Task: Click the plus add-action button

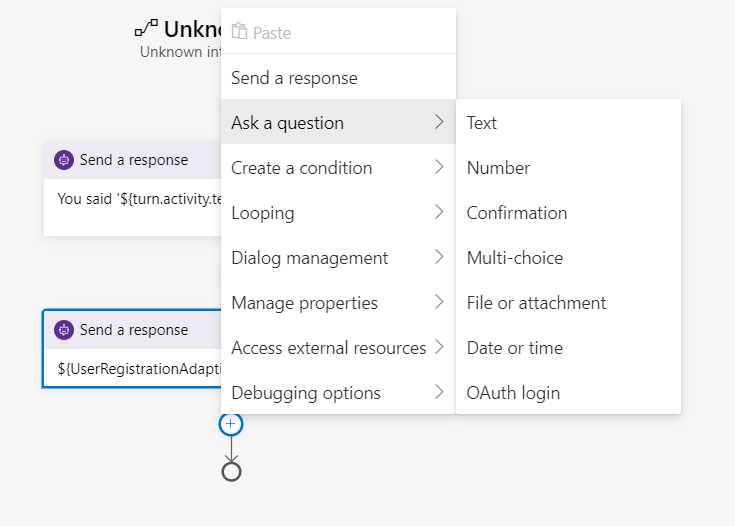Action: [231, 424]
